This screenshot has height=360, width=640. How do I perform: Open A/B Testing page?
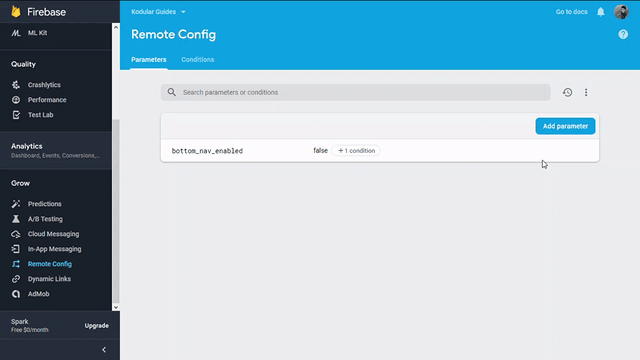tap(45, 219)
